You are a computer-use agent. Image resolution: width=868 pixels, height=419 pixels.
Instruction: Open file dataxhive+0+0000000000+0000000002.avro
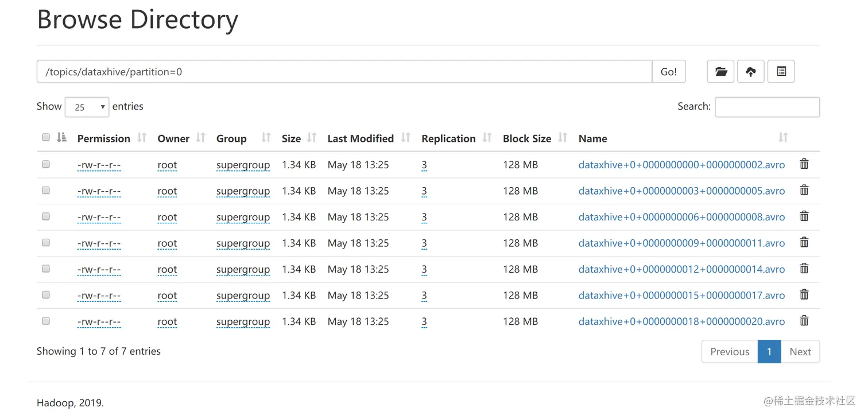click(x=681, y=165)
